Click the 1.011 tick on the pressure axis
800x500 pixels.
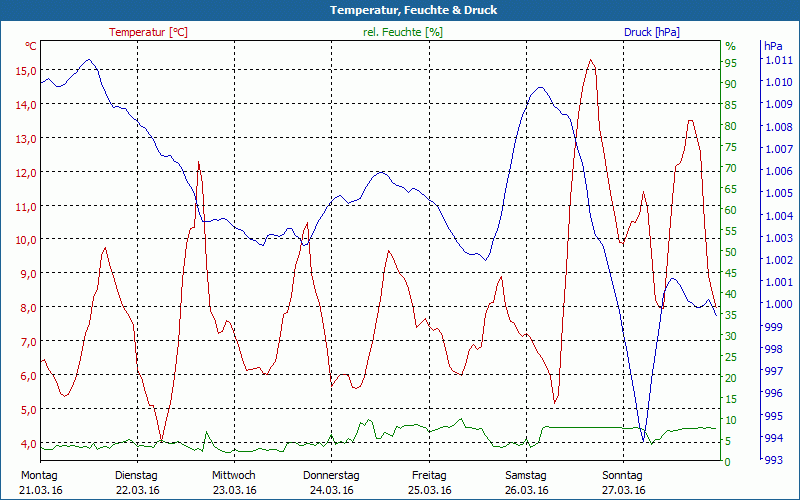(x=778, y=61)
